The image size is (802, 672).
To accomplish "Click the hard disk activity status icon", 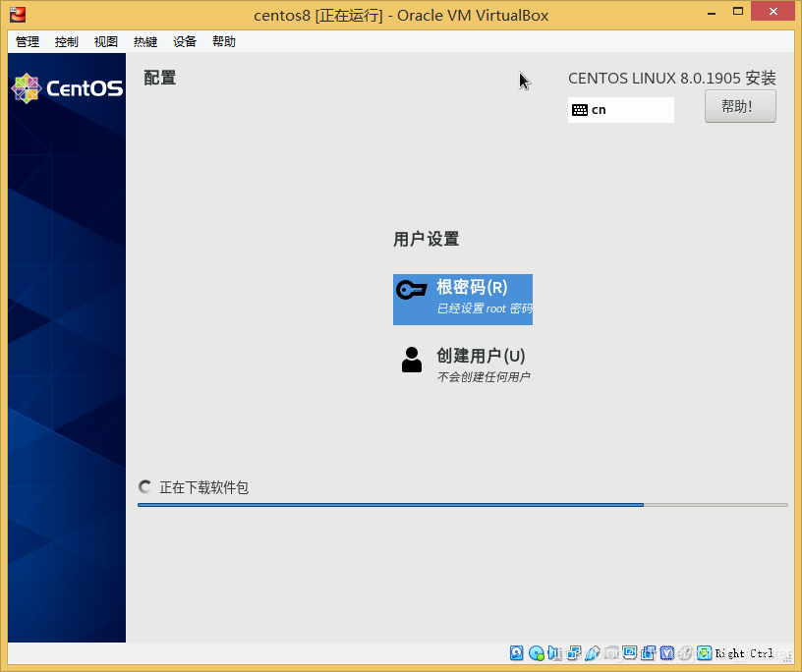I will (x=517, y=653).
